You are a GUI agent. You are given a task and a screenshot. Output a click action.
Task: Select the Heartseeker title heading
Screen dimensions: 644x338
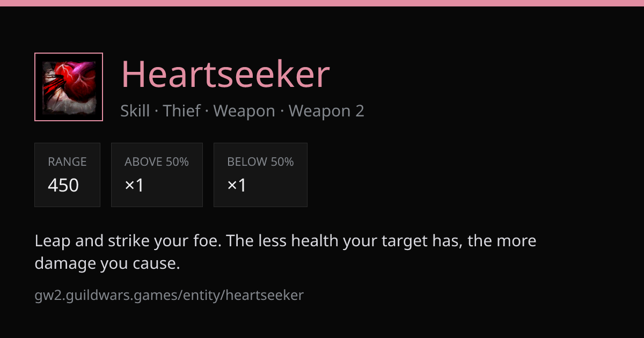225,75
